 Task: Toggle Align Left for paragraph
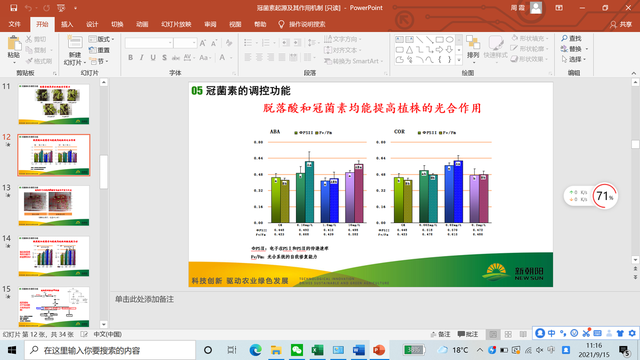pos(248,58)
